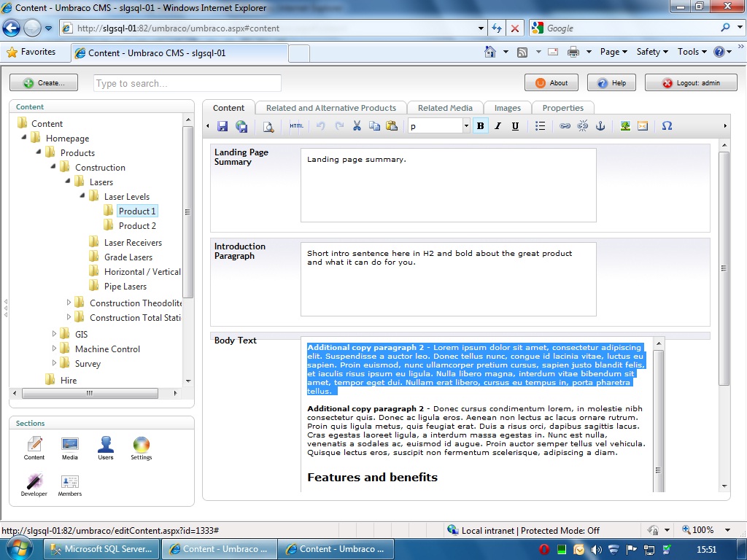Collapse the Homepage tree node
747x560 pixels.
[24, 137]
